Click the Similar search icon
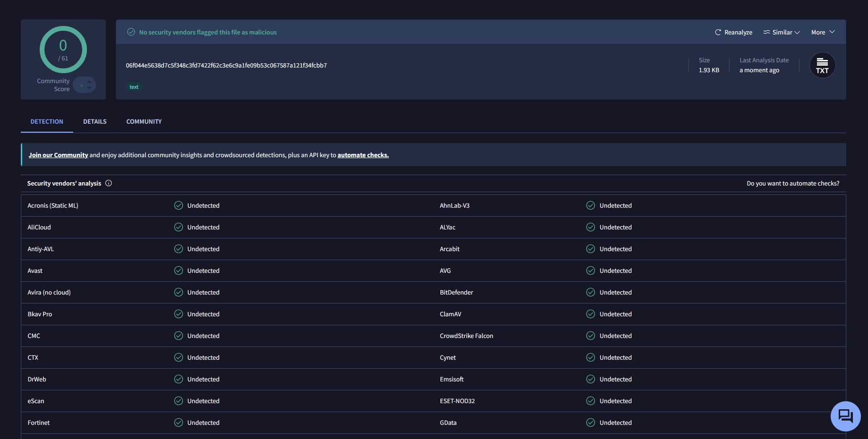868x439 pixels. [x=766, y=32]
